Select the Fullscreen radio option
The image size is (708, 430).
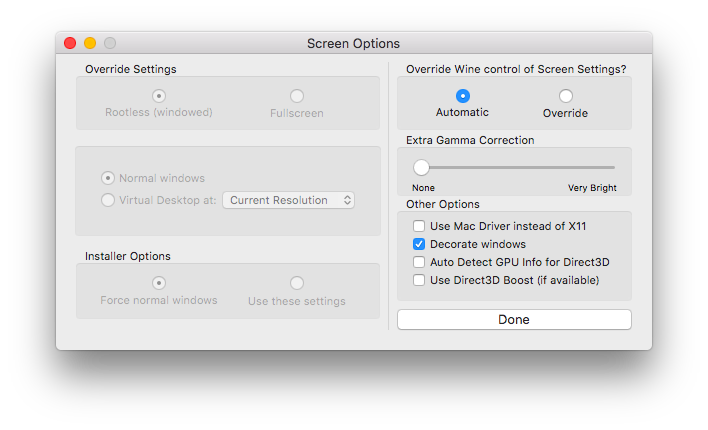[x=297, y=96]
